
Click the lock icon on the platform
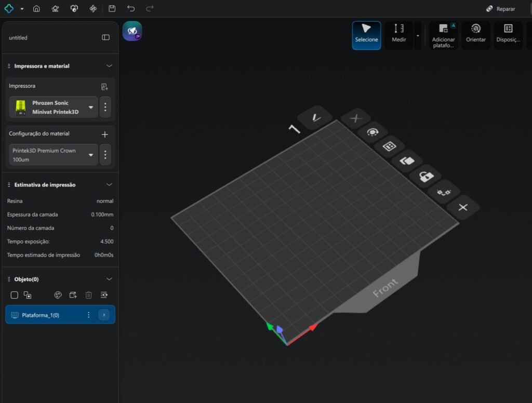click(425, 177)
